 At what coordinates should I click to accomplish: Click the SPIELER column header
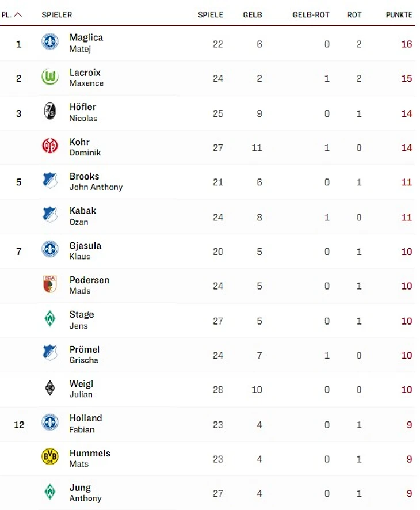coord(57,15)
